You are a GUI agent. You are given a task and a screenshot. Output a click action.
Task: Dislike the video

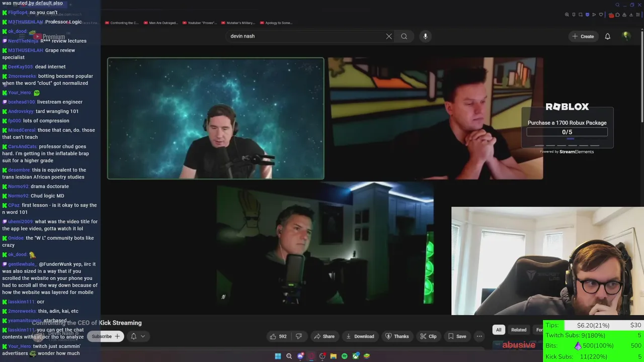299,336
